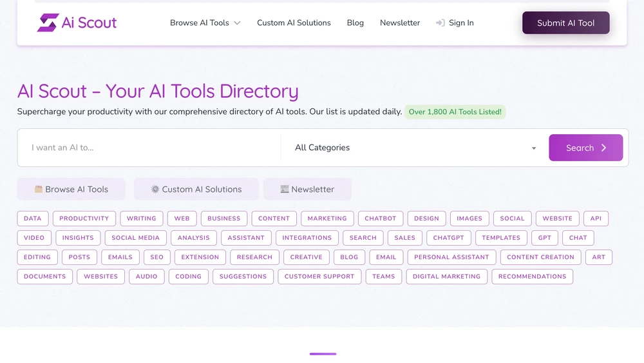Viewport: 644px width, 363px height.
Task: Choose the AUDIO tag
Action: [x=147, y=276]
